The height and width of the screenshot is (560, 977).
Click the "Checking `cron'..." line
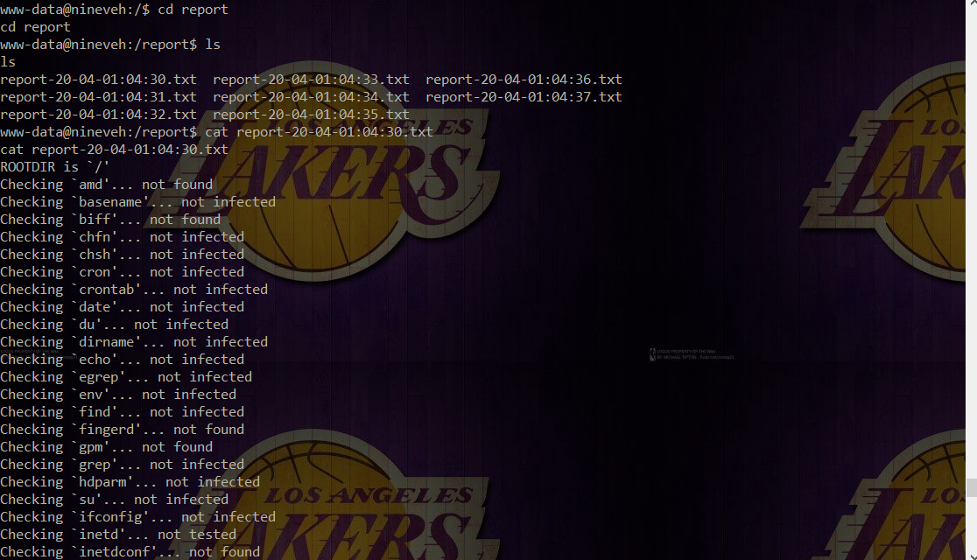coord(123,271)
